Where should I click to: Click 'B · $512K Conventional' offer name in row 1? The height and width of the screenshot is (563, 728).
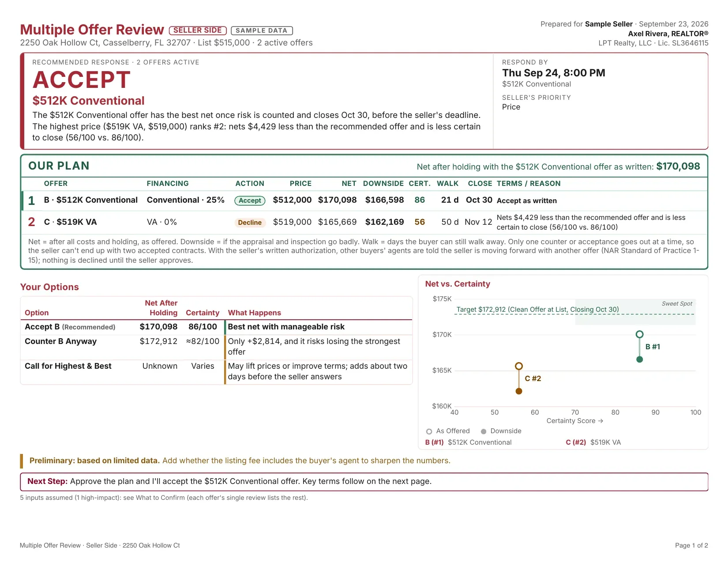[91, 200]
